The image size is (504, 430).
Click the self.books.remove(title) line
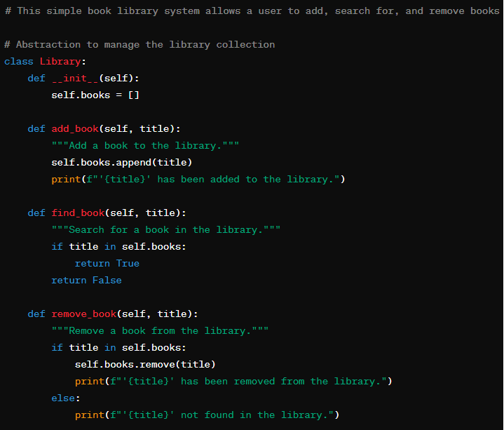tap(145, 365)
